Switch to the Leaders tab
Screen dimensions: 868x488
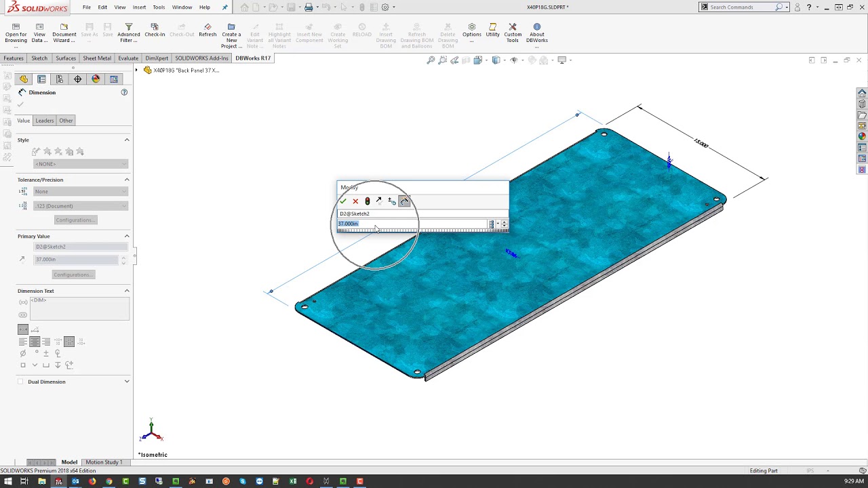click(x=44, y=120)
